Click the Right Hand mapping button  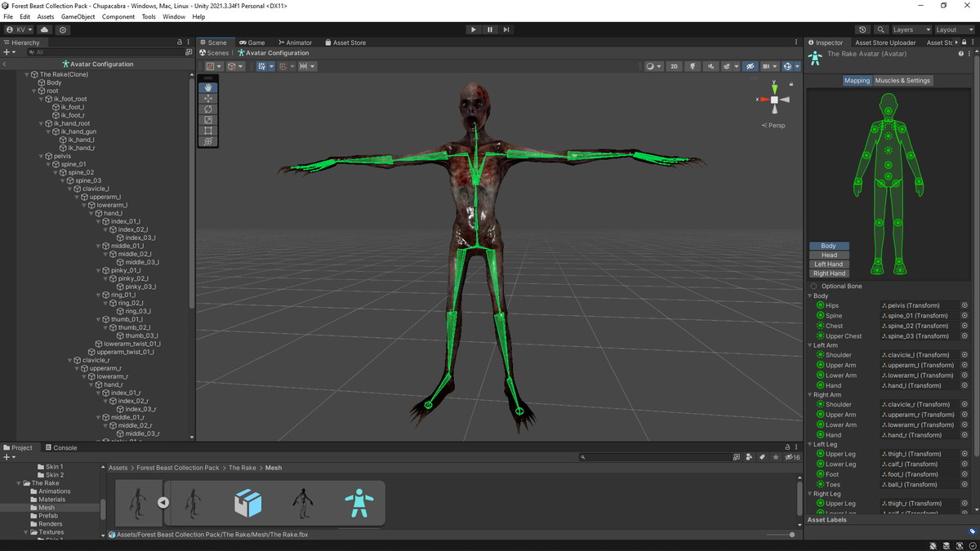(829, 273)
